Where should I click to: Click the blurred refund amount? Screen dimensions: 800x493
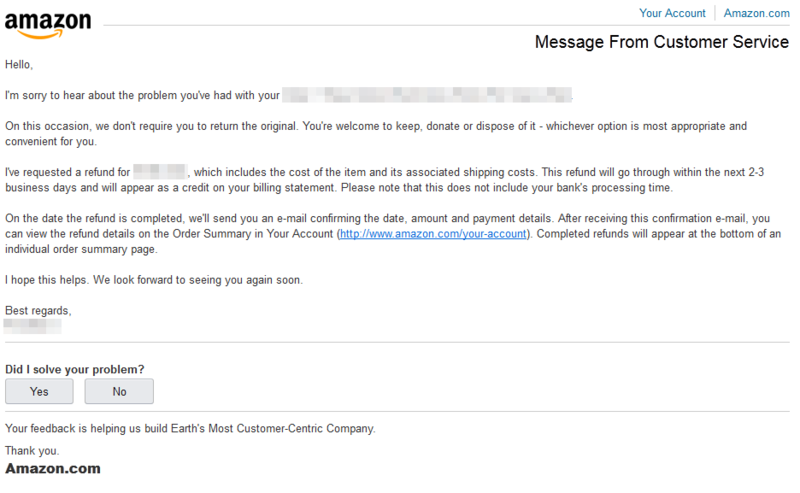pos(160,171)
